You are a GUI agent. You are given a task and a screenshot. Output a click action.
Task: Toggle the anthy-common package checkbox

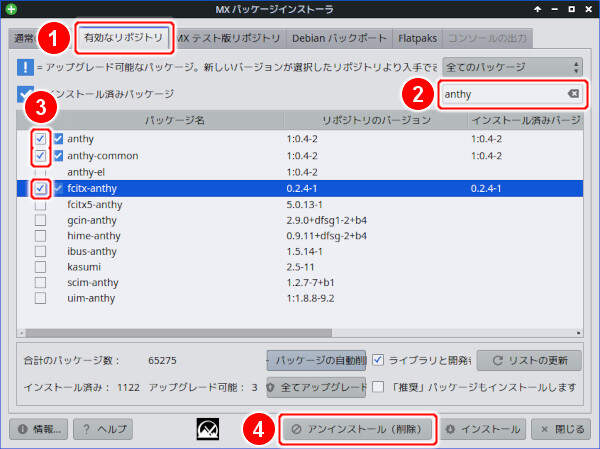coord(40,155)
